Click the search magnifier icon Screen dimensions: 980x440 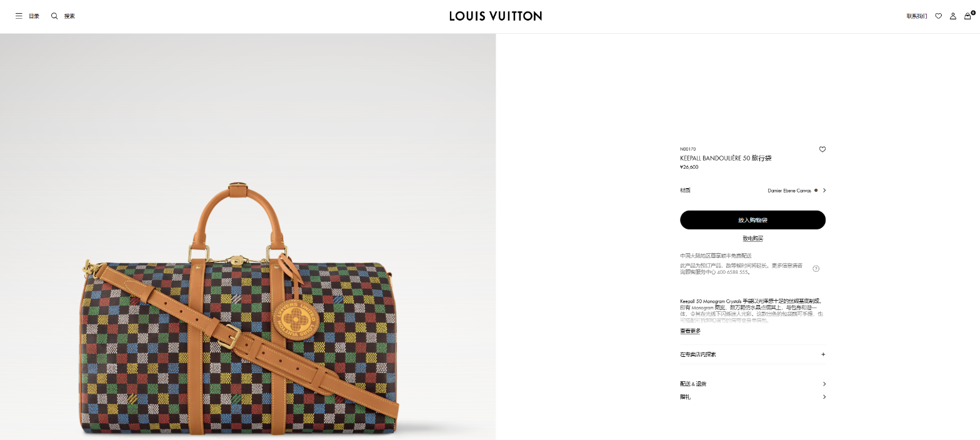[54, 16]
